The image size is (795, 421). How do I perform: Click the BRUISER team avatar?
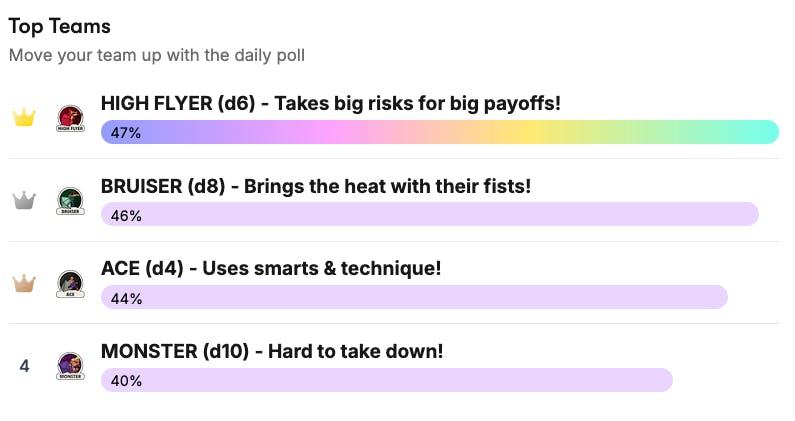coord(70,201)
